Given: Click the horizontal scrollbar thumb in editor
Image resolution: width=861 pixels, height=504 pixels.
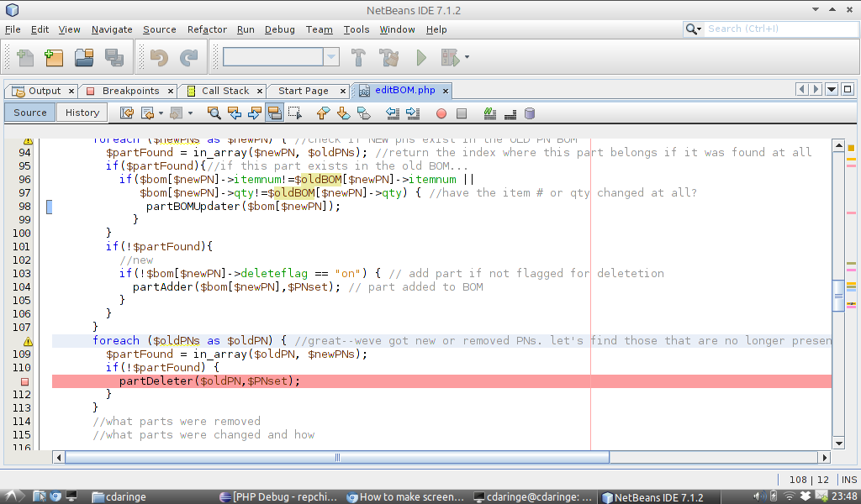Looking at the screenshot, I should 337,458.
